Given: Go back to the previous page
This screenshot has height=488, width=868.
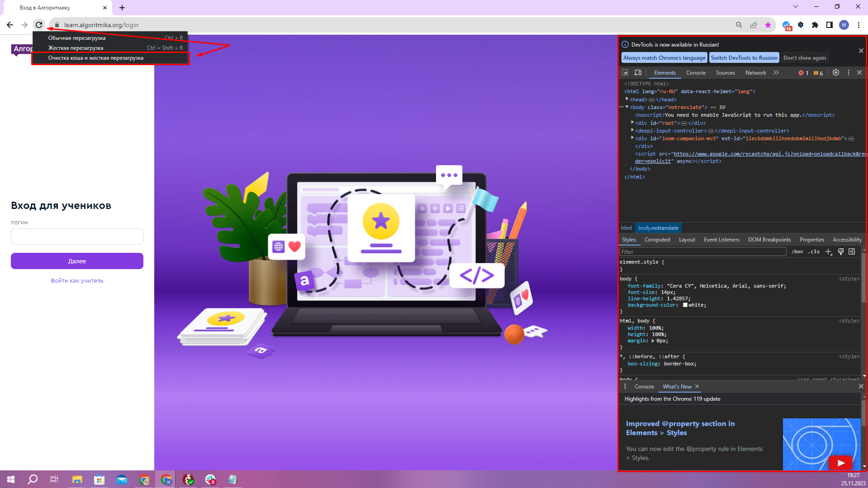Looking at the screenshot, I should coord(10,25).
